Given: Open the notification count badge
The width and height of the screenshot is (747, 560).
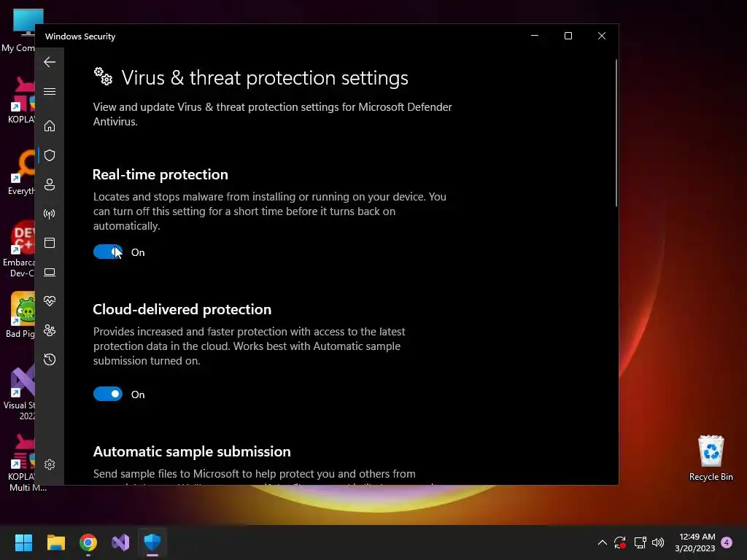Looking at the screenshot, I should tap(727, 542).
